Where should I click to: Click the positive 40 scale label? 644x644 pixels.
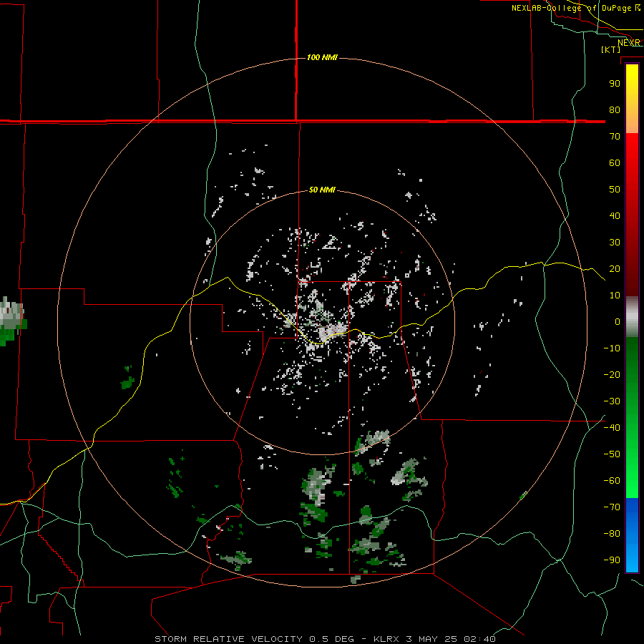click(x=615, y=216)
